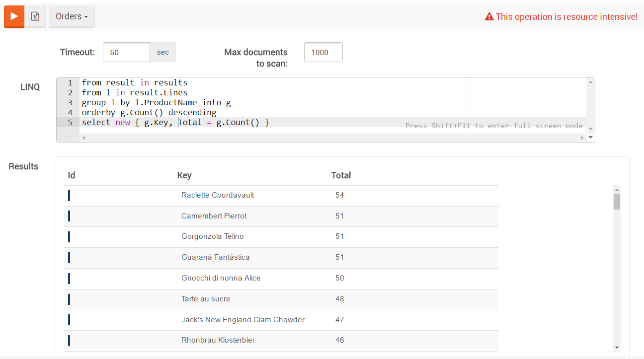Export results with the Excel file icon
The image size is (644, 359).
(x=35, y=16)
